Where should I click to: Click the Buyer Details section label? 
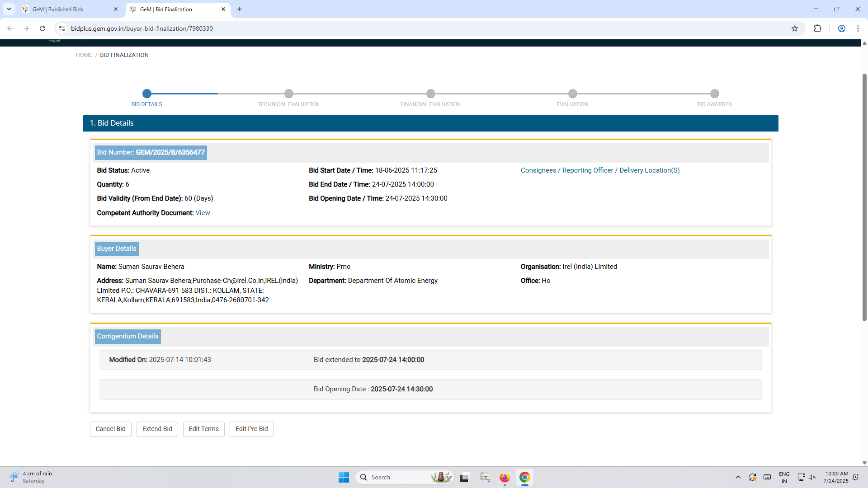pyautogui.click(x=117, y=249)
